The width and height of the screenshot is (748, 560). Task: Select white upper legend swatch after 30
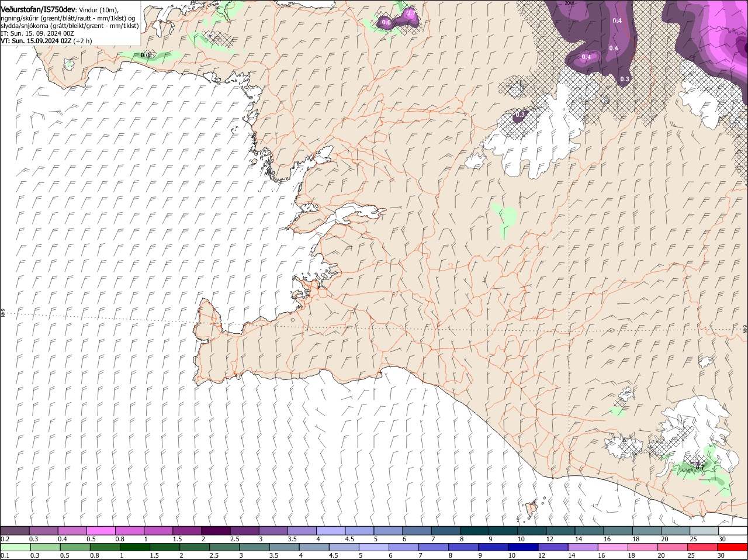point(732,531)
